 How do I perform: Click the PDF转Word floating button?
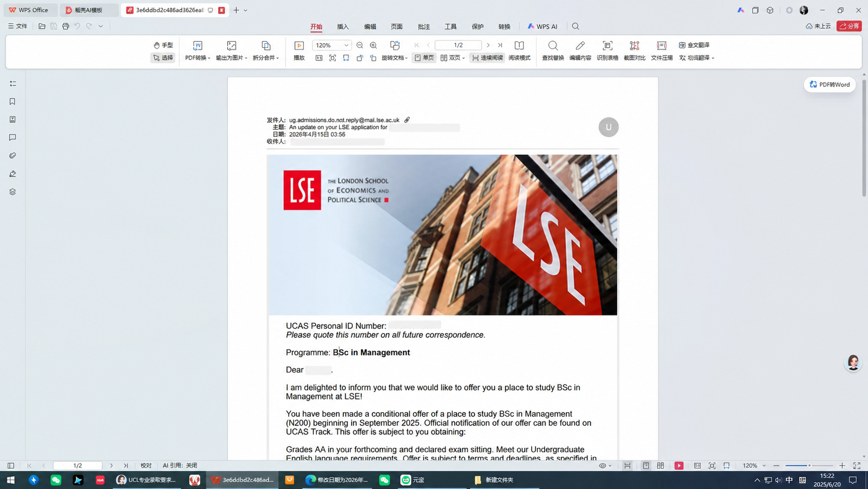(x=830, y=84)
